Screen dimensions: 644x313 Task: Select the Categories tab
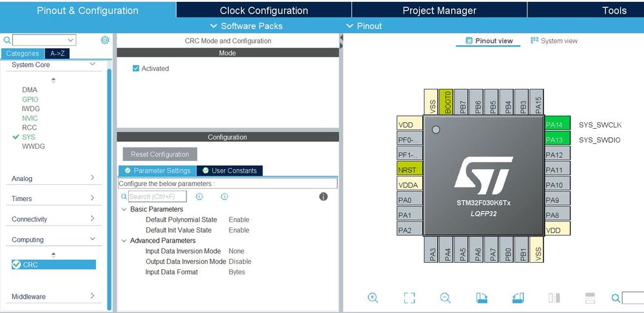point(23,53)
